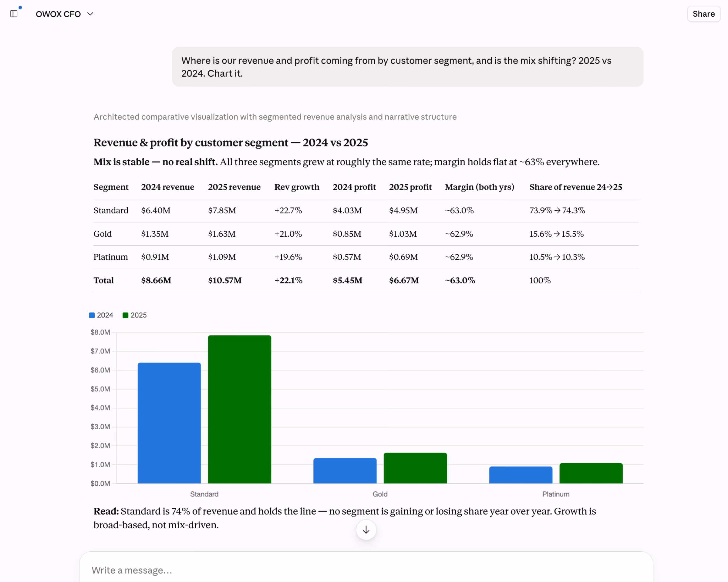Expand the Architected comparative visualization thought summary
The width and height of the screenshot is (728, 582).
[x=275, y=117]
